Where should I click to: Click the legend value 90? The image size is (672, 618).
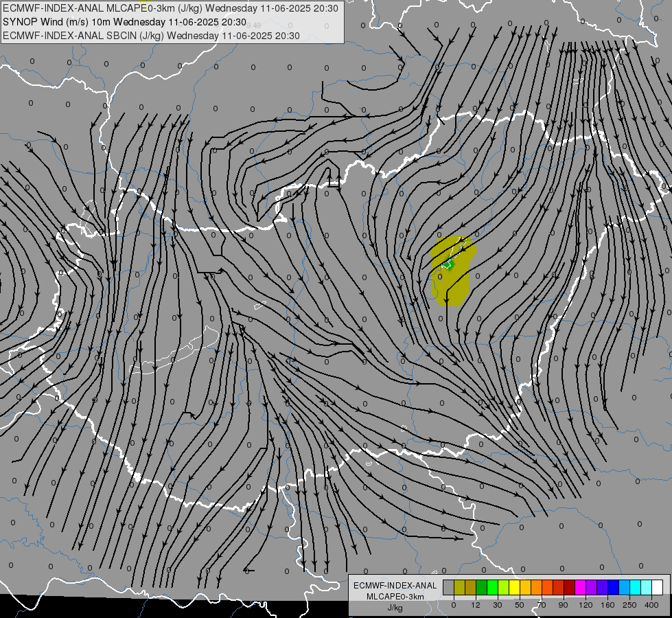pyautogui.click(x=563, y=605)
